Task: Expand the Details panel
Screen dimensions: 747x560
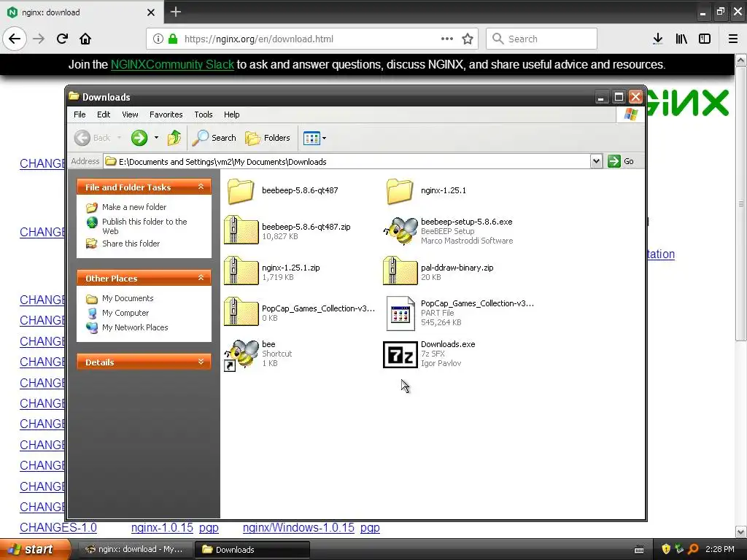Action: [201, 362]
